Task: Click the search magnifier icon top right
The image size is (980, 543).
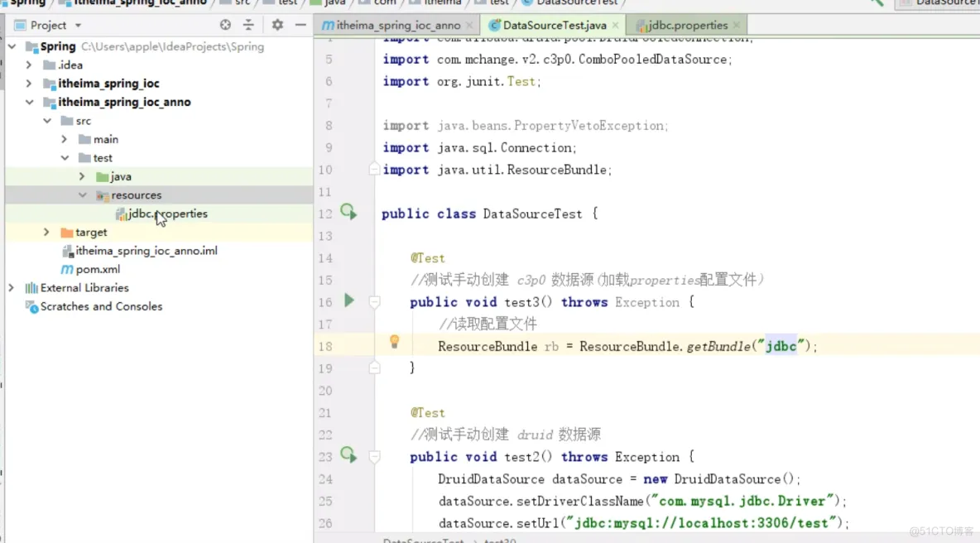Action: click(877, 3)
